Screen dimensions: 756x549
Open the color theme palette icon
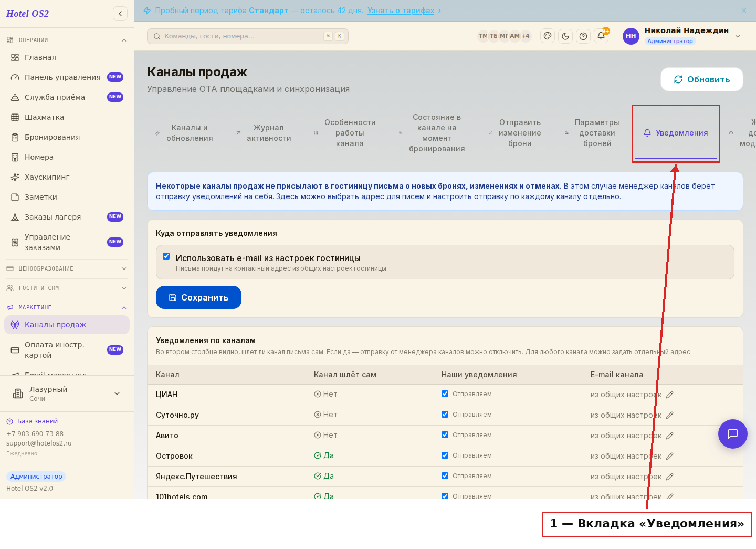pos(548,36)
